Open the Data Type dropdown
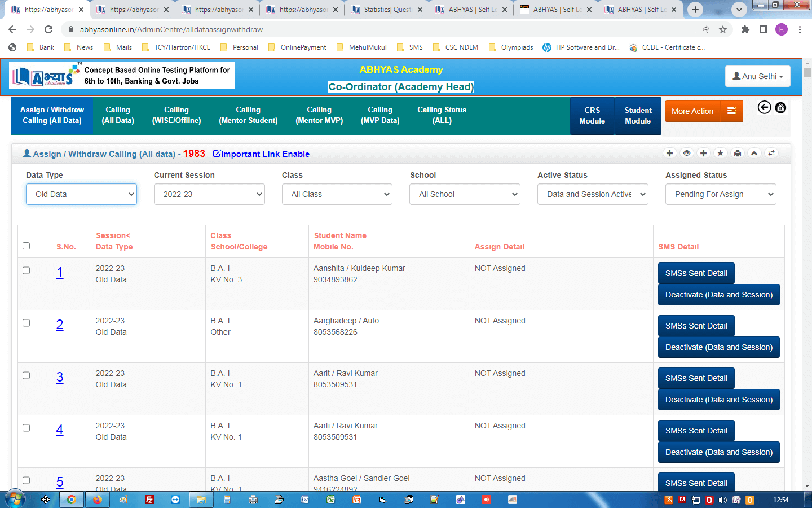812x508 pixels. 81,194
